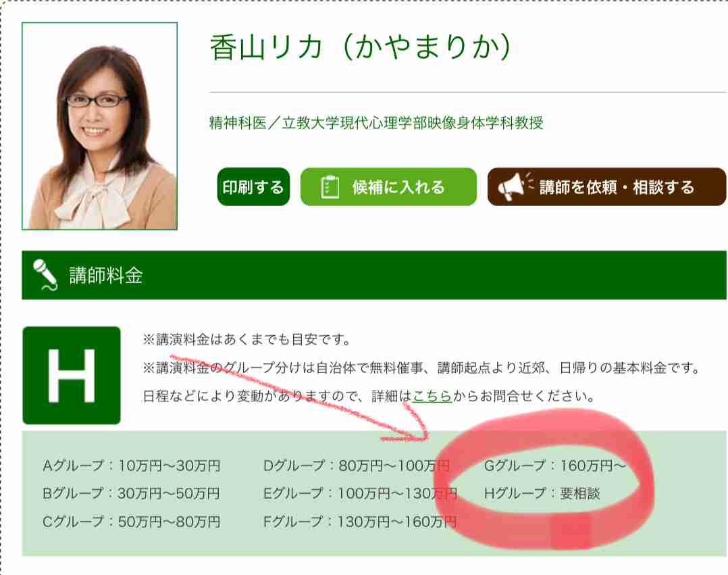
Task: Click the megaphone icon on 講師を依頼・相談する
Action: pyautogui.click(x=514, y=186)
